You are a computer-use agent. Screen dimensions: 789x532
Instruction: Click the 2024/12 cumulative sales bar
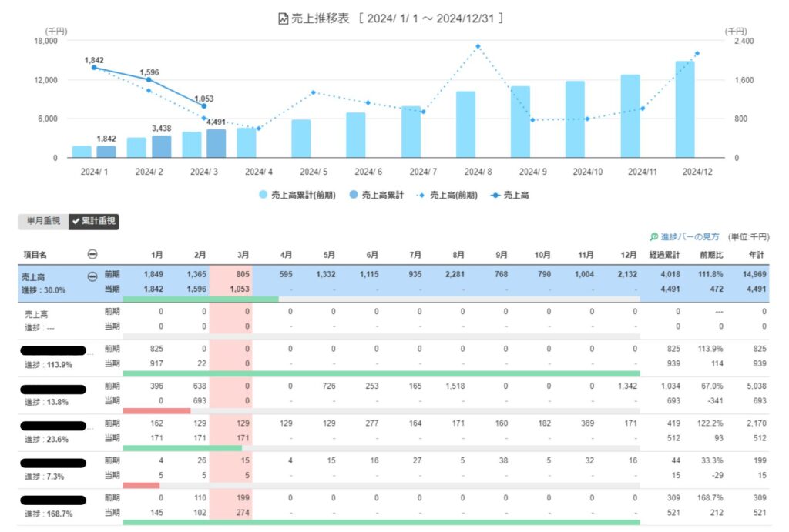click(x=685, y=109)
